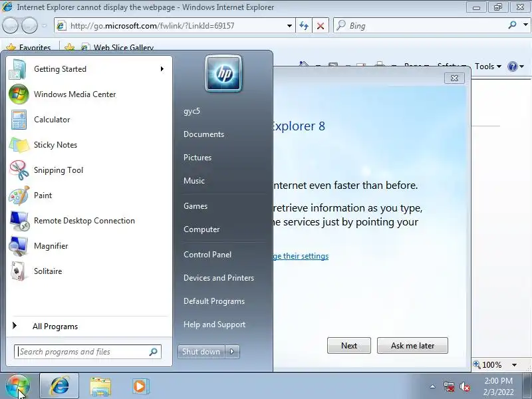Click the Paint palette icon

click(19, 196)
